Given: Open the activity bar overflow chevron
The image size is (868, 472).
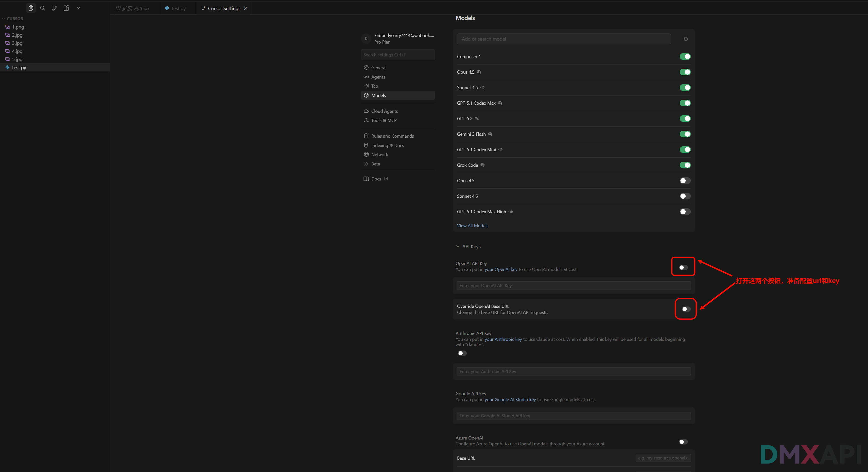Looking at the screenshot, I should [78, 8].
